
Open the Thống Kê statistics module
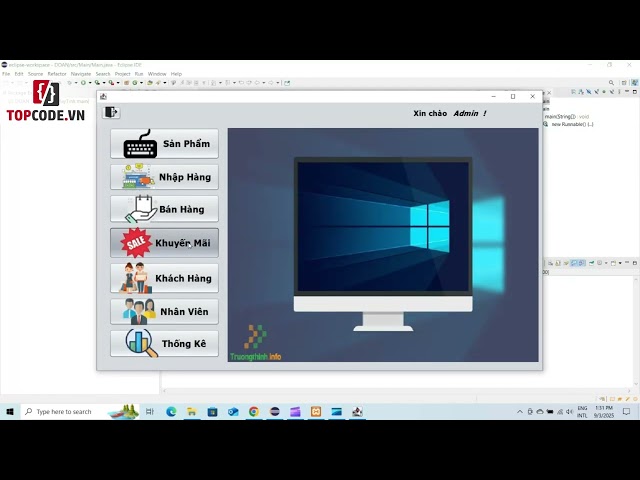164,343
